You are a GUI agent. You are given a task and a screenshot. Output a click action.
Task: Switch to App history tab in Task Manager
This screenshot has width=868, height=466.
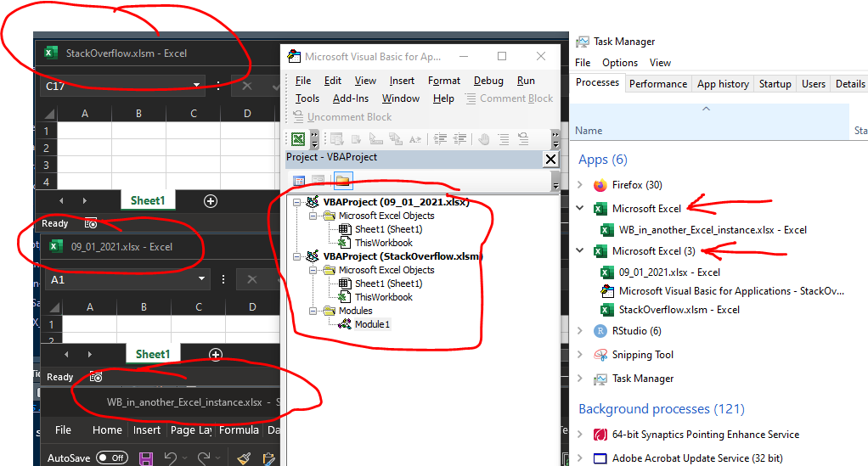(723, 83)
